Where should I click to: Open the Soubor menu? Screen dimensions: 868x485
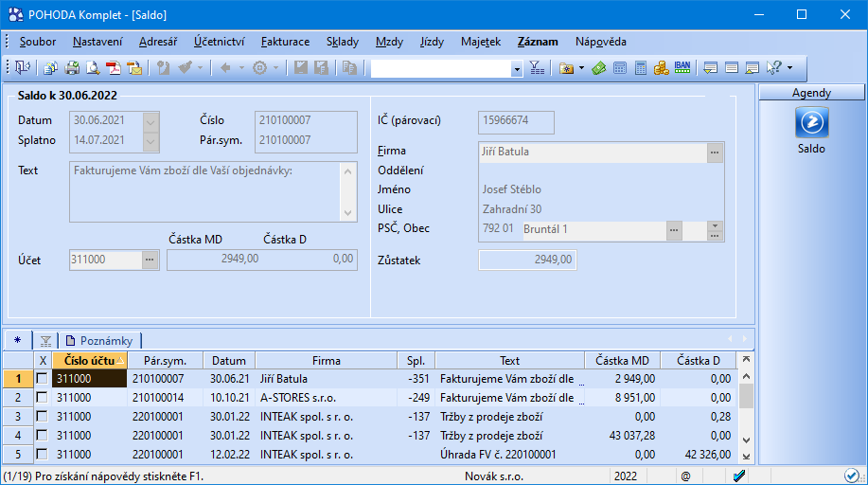38,42
